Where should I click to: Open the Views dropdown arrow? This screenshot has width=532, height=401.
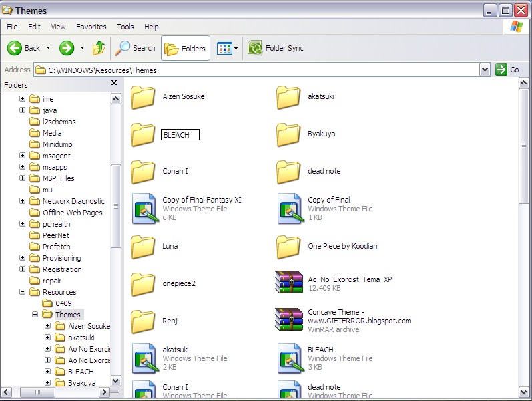pyautogui.click(x=236, y=48)
